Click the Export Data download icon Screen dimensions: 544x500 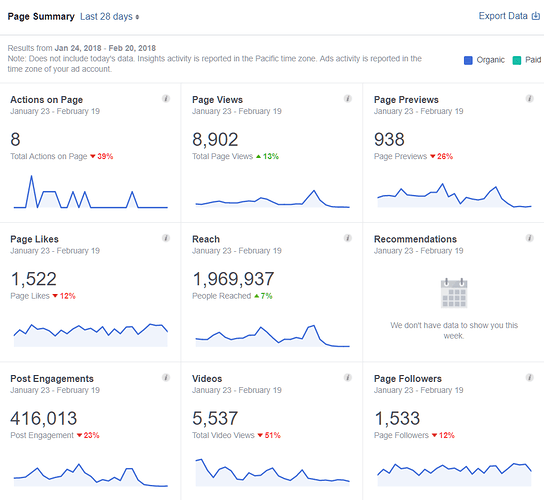click(x=536, y=16)
